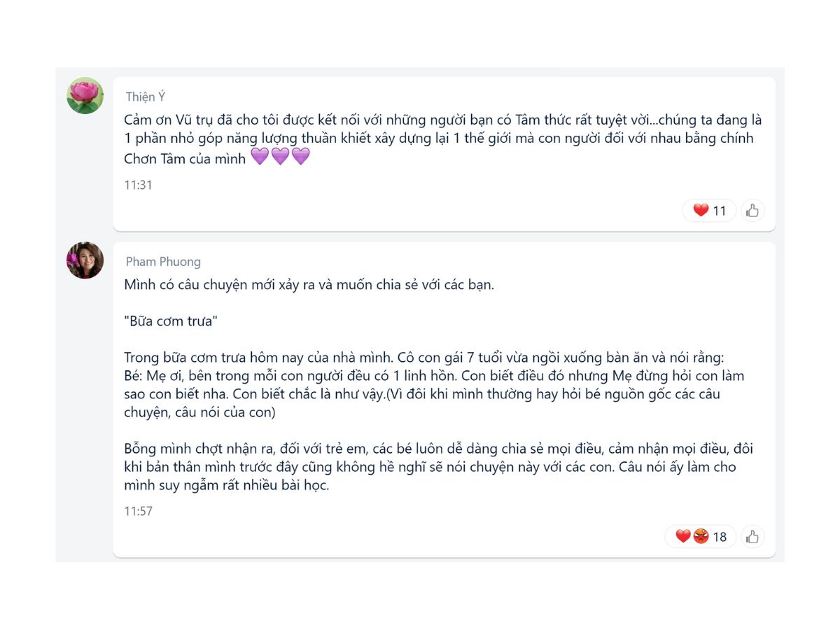Click the paragraph starting "Trong bữa cơm trưa"
Screen dimensions: 840x630
[434, 385]
